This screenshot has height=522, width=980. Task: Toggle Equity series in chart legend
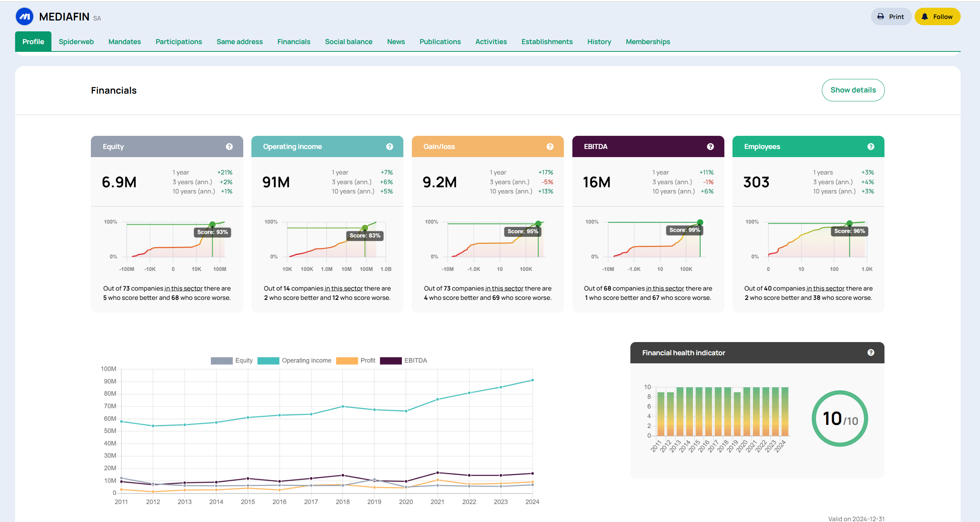(x=232, y=361)
